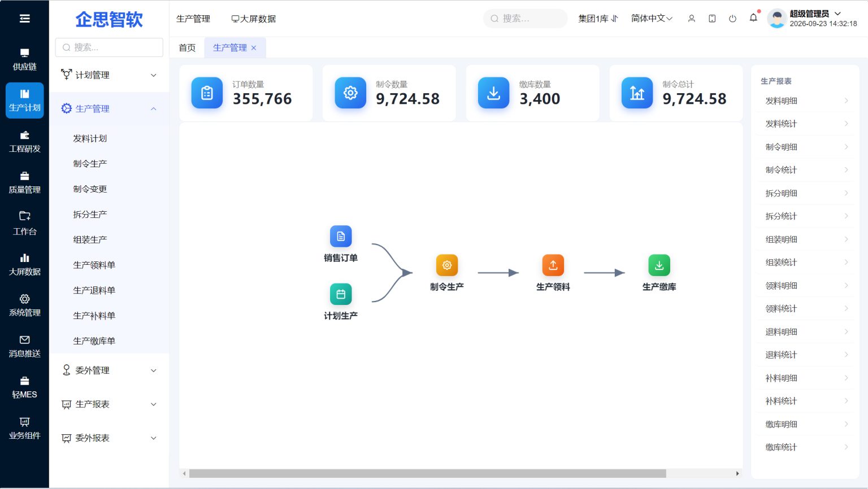Close the 生产管理 tab
This screenshot has width=868, height=489.
coord(254,48)
